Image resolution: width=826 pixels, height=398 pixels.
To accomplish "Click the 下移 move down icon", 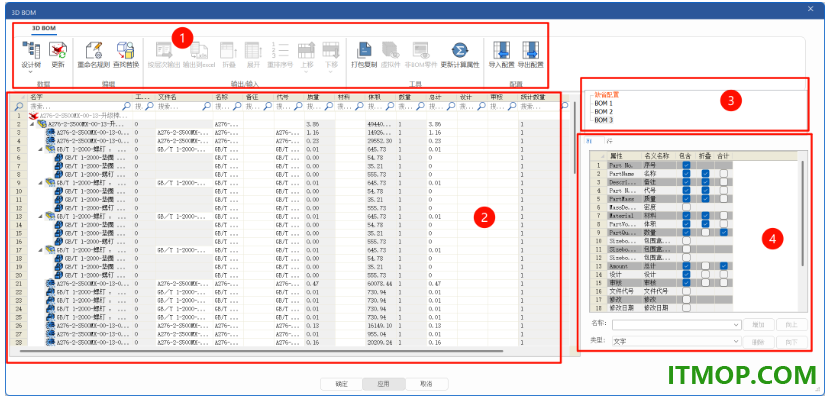I will click(x=331, y=50).
